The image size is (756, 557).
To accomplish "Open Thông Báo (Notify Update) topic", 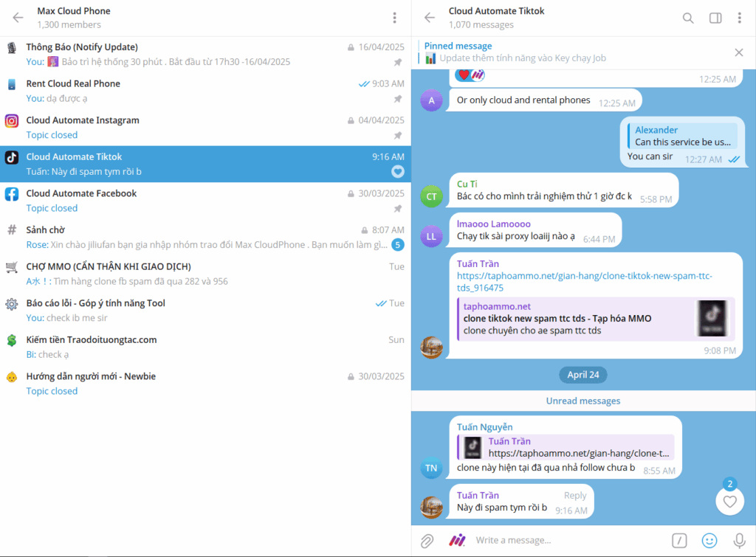I will pos(205,55).
